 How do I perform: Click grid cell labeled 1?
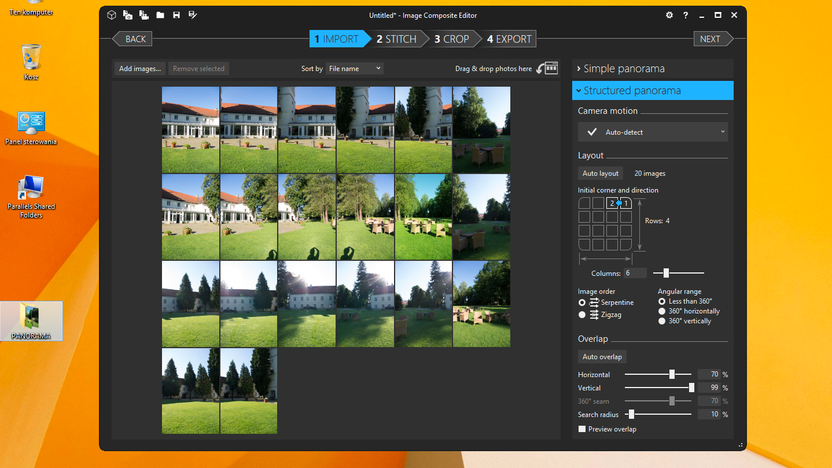pyautogui.click(x=626, y=203)
